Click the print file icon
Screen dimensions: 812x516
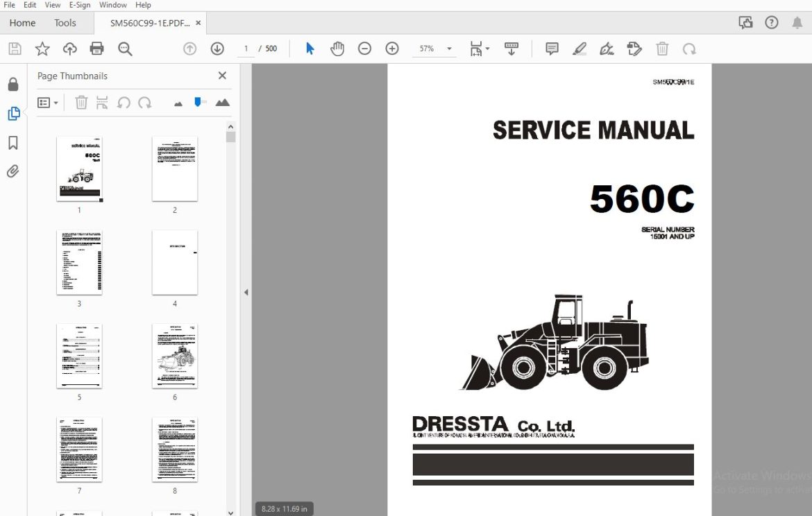pyautogui.click(x=97, y=49)
